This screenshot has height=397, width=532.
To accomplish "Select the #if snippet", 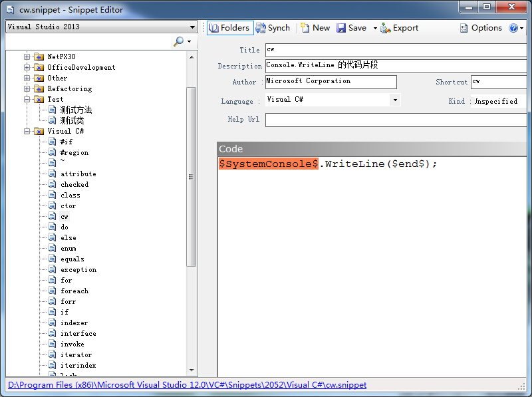I will [66, 142].
